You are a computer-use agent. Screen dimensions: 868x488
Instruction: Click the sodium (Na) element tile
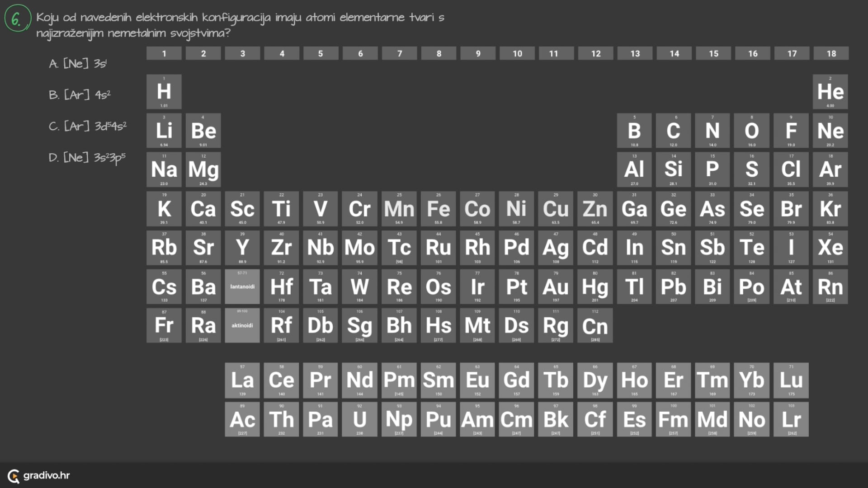164,169
